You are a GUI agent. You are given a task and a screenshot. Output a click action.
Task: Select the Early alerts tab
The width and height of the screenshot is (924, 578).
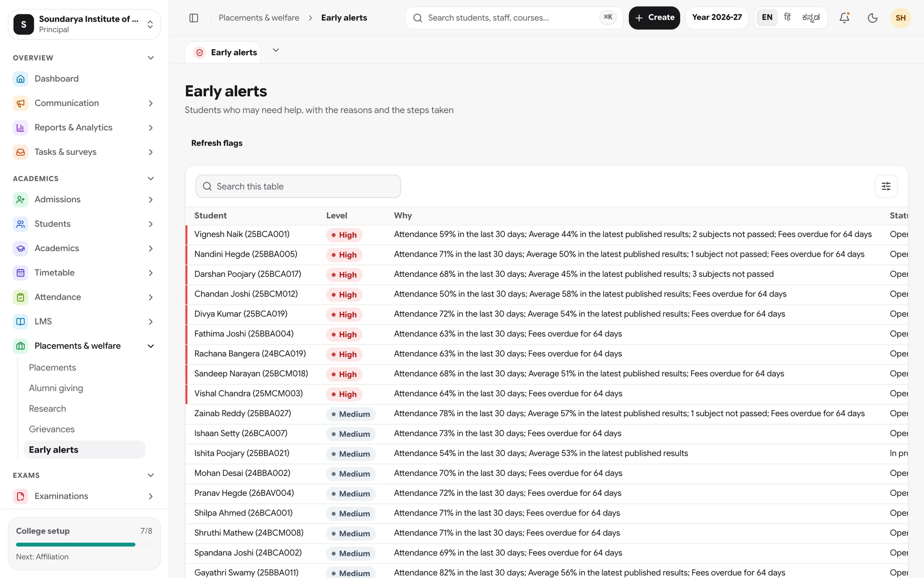[223, 52]
